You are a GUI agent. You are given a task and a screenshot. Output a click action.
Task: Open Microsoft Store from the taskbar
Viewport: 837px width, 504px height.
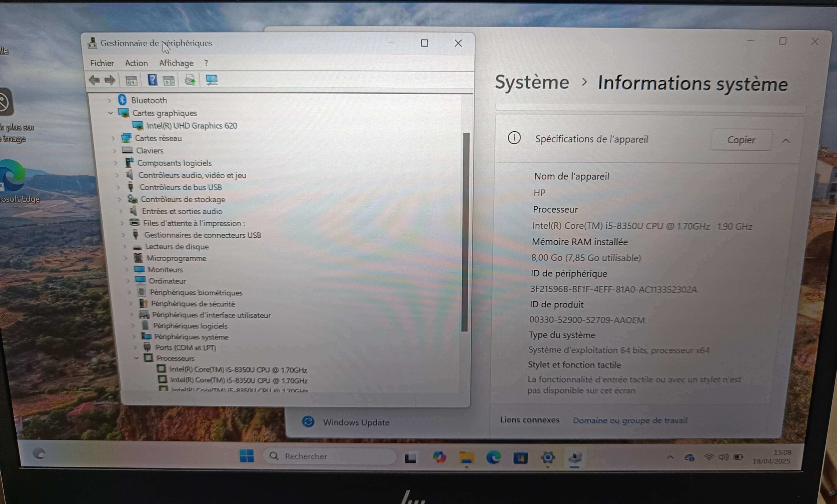tap(520, 458)
